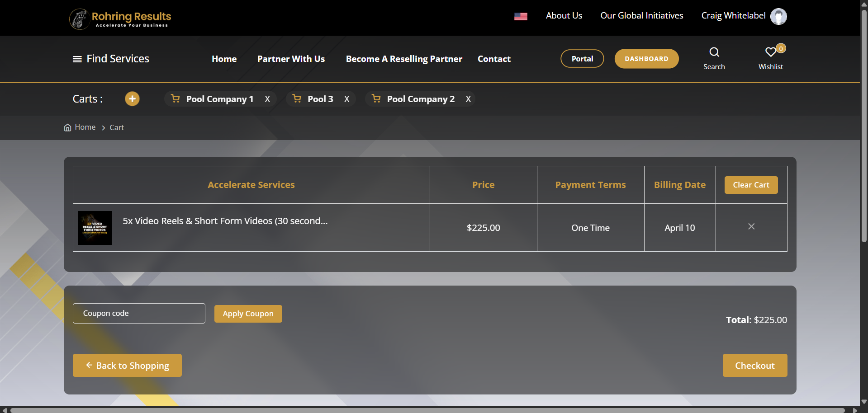Open the video reels product thumbnail
The image size is (868, 413).
click(95, 228)
